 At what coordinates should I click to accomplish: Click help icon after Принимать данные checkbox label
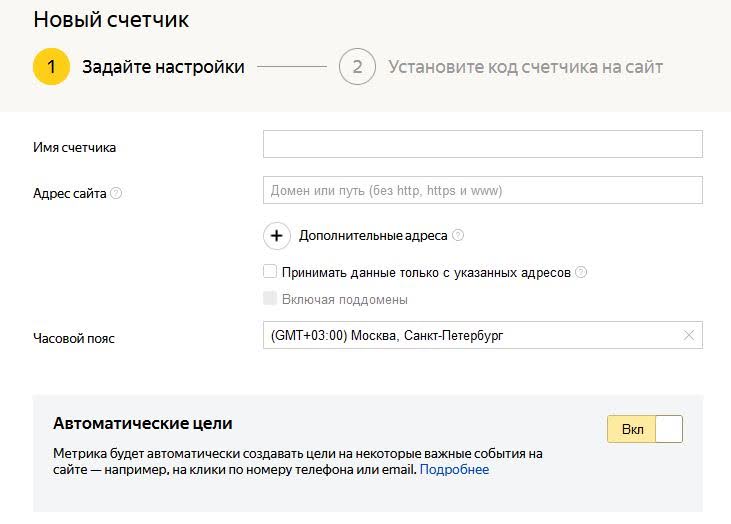coord(581,272)
